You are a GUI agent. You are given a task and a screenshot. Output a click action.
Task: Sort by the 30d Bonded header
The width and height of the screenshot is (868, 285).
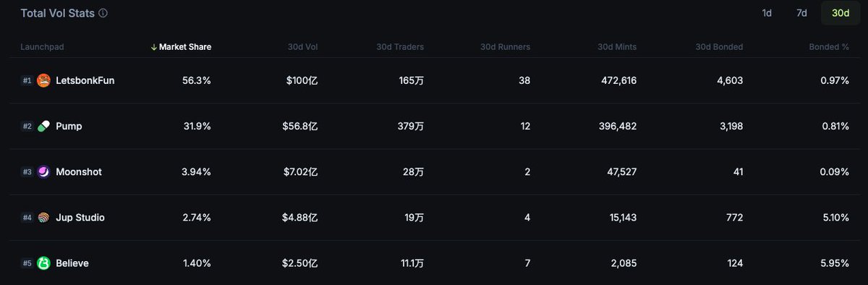click(719, 47)
